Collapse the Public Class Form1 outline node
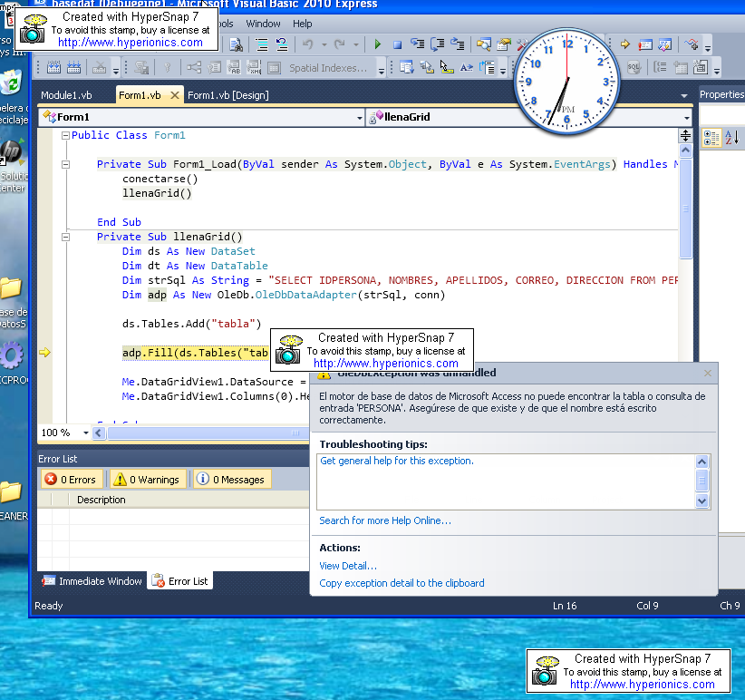 pyautogui.click(x=65, y=135)
